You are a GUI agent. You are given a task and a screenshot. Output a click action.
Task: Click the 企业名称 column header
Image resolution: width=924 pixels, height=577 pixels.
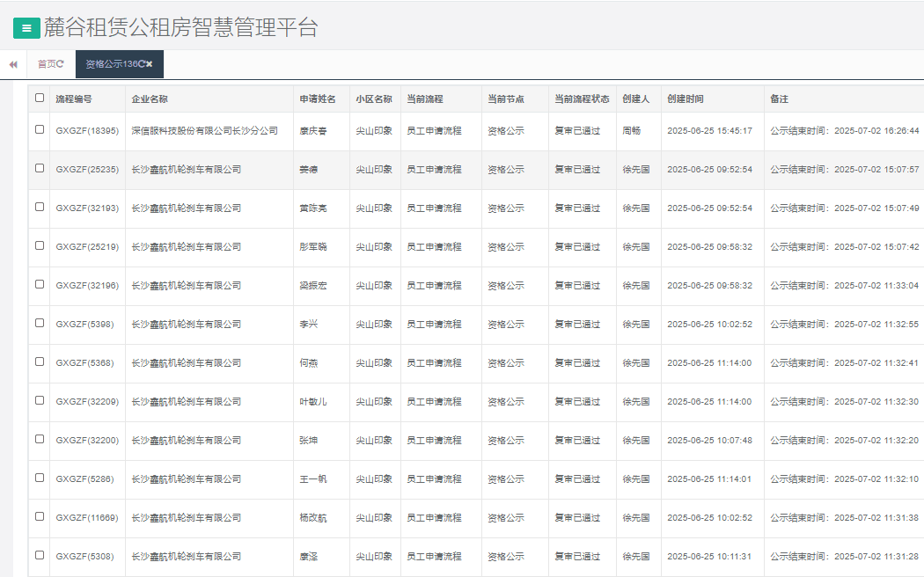coord(150,99)
